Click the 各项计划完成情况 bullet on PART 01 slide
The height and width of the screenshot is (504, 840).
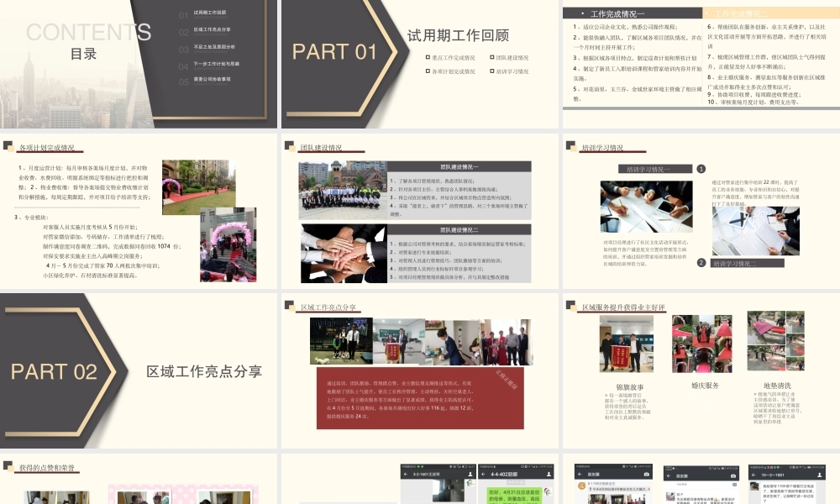[x=450, y=71]
